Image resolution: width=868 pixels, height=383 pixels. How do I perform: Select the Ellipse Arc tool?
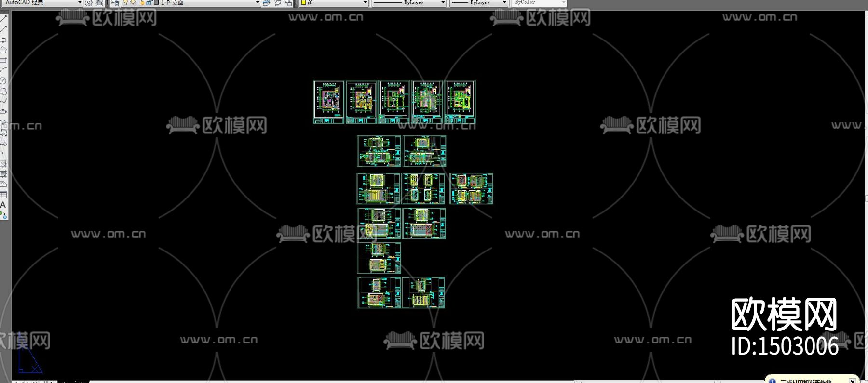click(3, 122)
